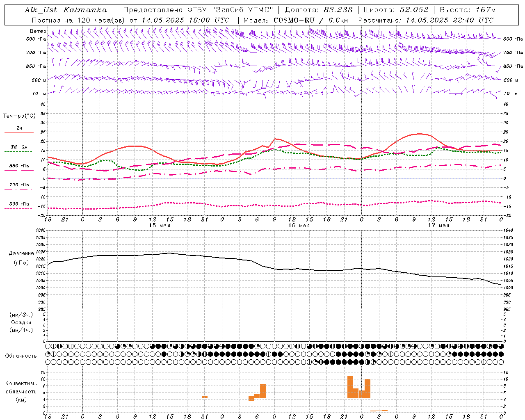This screenshot has width=525, height=420.
Task: Click the 'Тем-ра(°C)' temperature label
Action: coord(19,116)
